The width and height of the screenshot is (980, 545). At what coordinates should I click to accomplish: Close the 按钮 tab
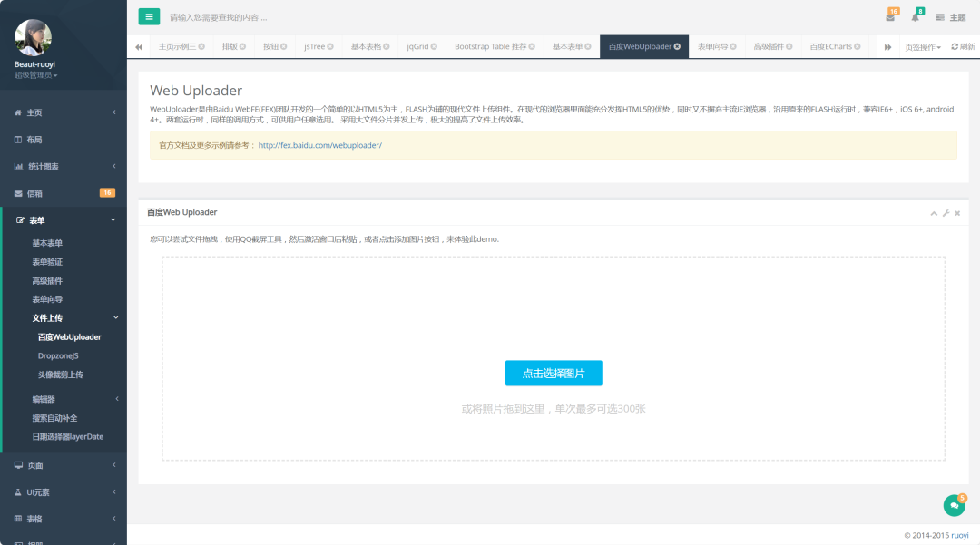[284, 47]
